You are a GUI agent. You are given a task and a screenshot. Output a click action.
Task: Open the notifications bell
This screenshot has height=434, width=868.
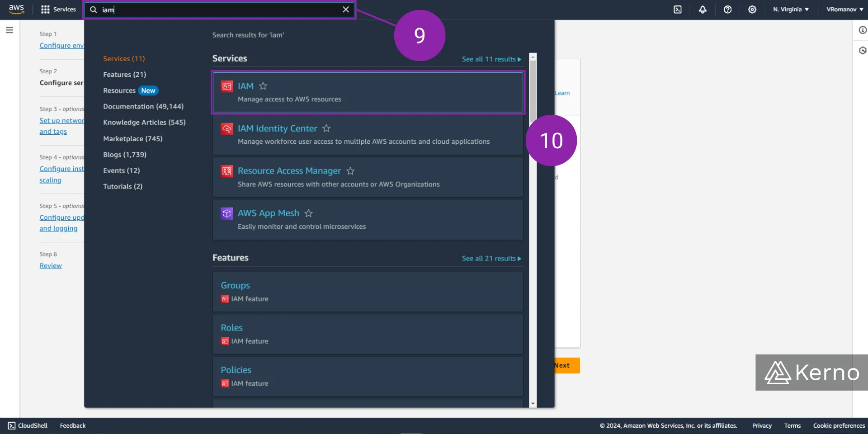(703, 9)
